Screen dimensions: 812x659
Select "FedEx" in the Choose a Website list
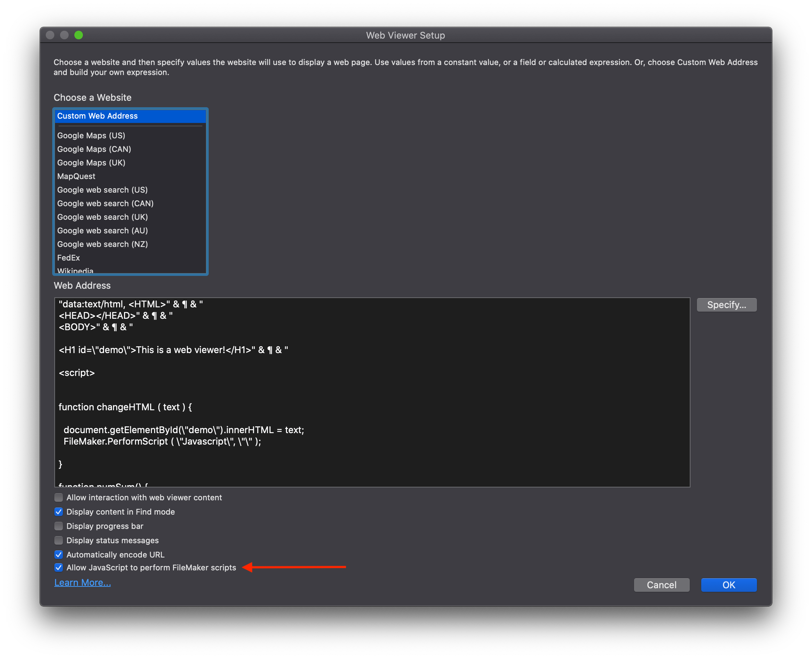(x=68, y=258)
